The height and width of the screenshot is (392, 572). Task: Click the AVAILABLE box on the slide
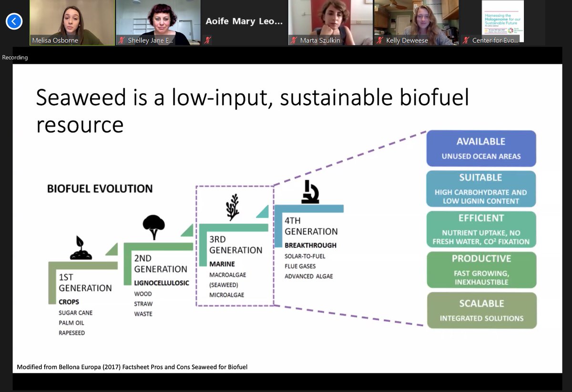[481, 148]
